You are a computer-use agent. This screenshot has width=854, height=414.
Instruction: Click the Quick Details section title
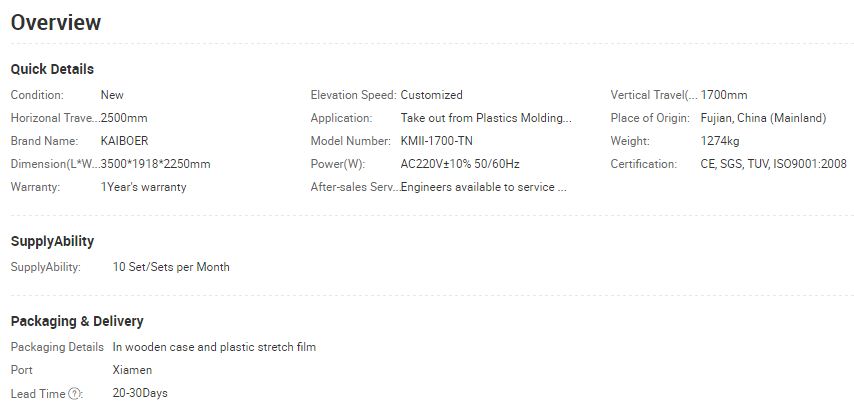tap(52, 69)
